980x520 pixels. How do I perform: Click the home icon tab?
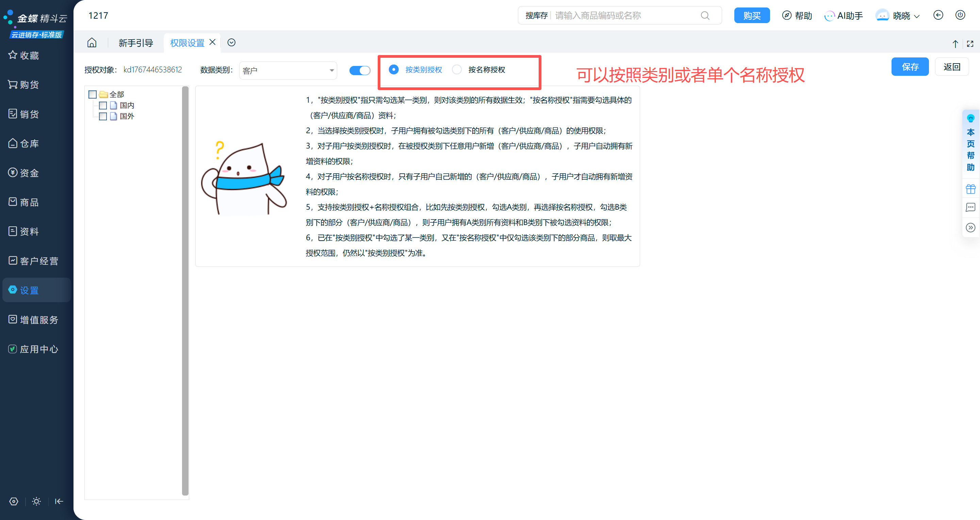tap(92, 42)
